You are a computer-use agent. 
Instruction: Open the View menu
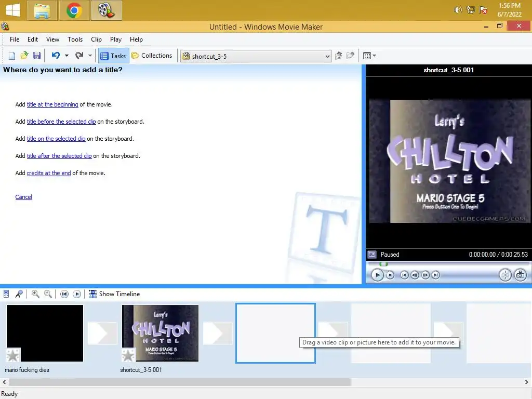pos(52,39)
